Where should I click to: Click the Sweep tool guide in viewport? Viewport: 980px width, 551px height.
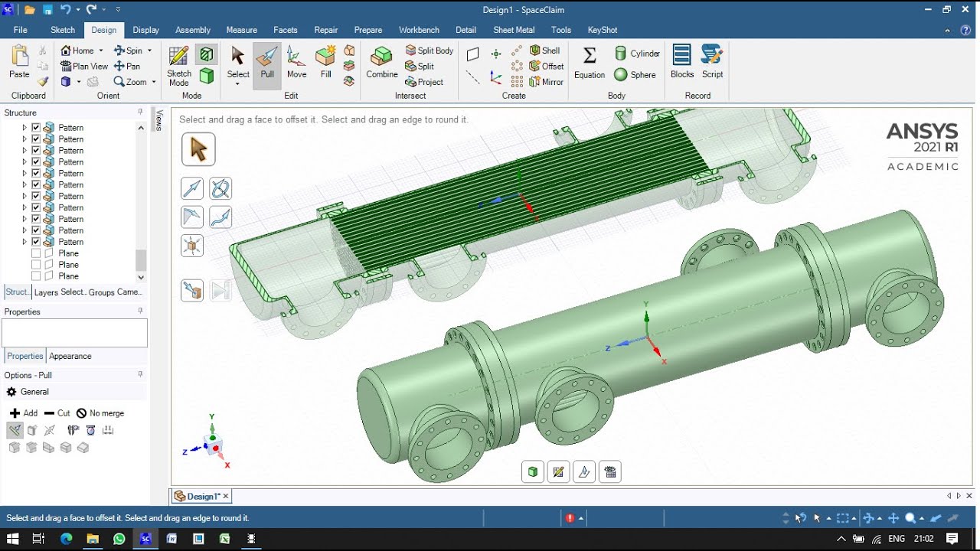pyautogui.click(x=220, y=217)
